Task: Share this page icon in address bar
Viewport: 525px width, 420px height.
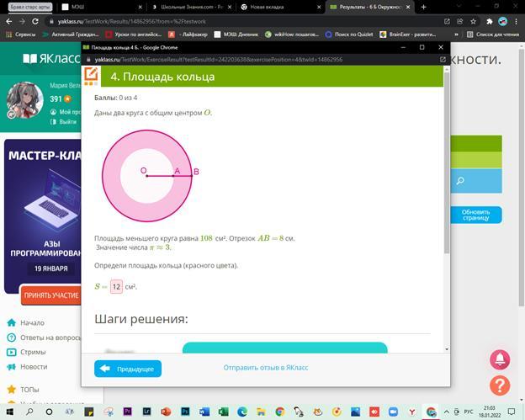Action: (x=460, y=21)
